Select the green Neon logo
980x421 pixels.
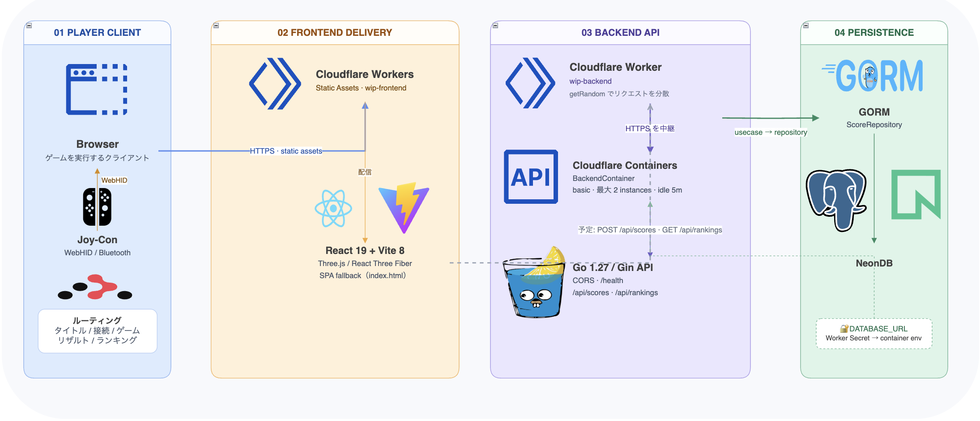click(x=916, y=194)
